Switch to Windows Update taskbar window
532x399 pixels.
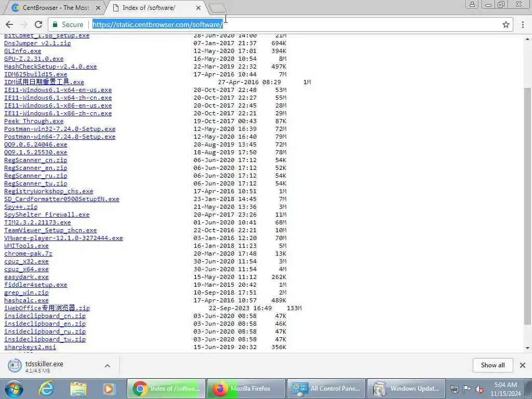(x=406, y=389)
